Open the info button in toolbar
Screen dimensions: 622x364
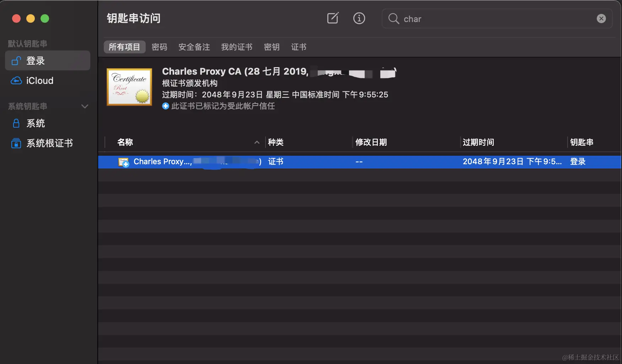[x=359, y=18]
